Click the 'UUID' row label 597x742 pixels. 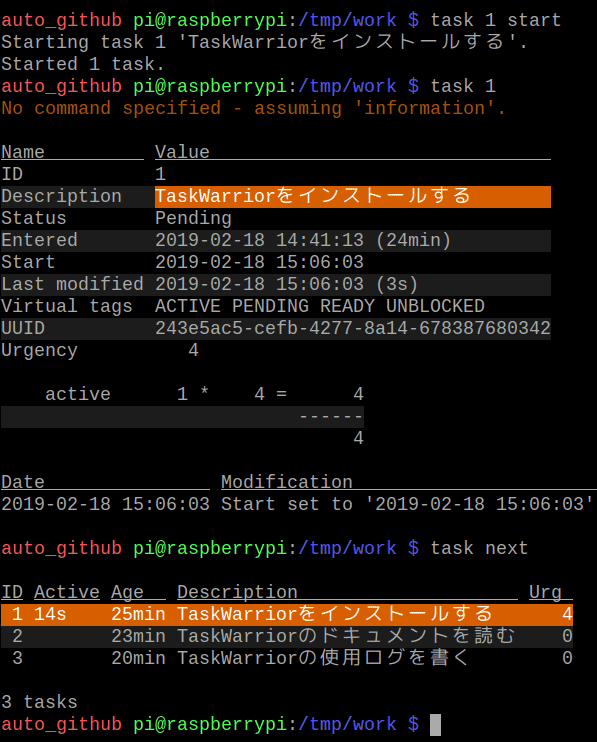(x=23, y=328)
